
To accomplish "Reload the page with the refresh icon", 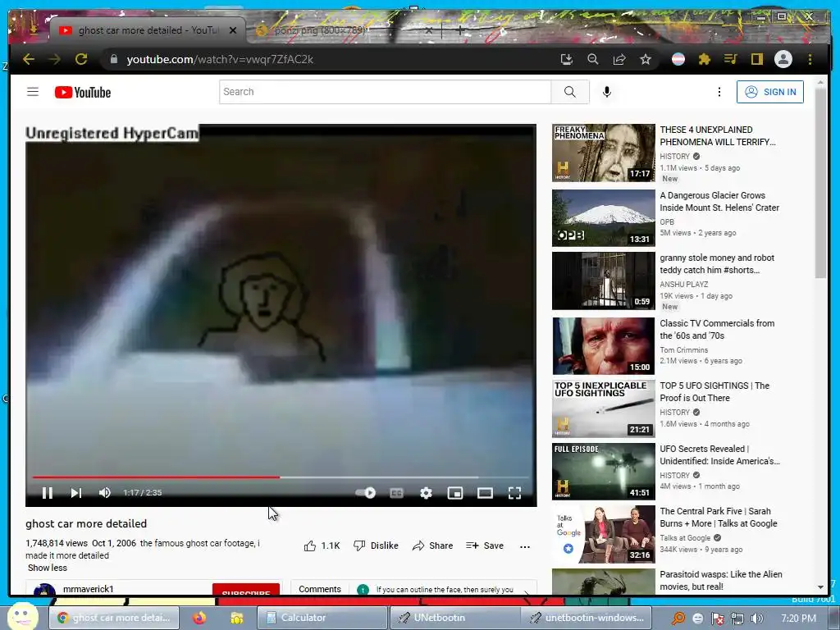I will click(81, 59).
